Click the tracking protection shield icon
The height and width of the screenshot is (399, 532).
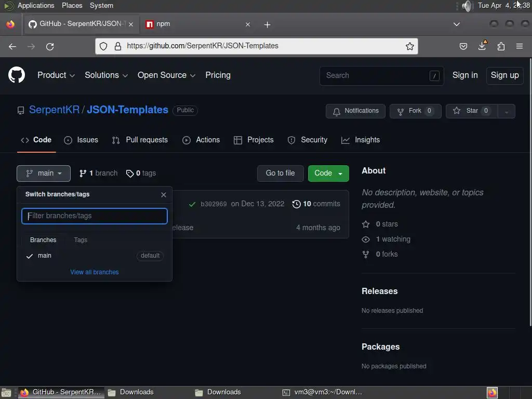(103, 46)
